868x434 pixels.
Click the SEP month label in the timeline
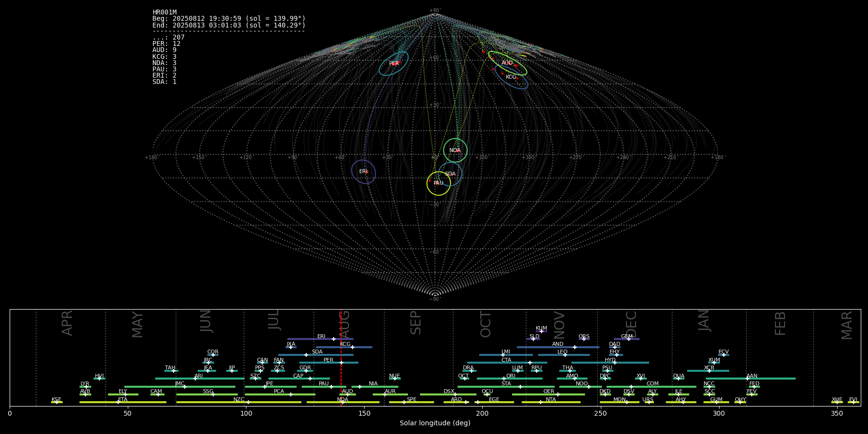point(416,323)
